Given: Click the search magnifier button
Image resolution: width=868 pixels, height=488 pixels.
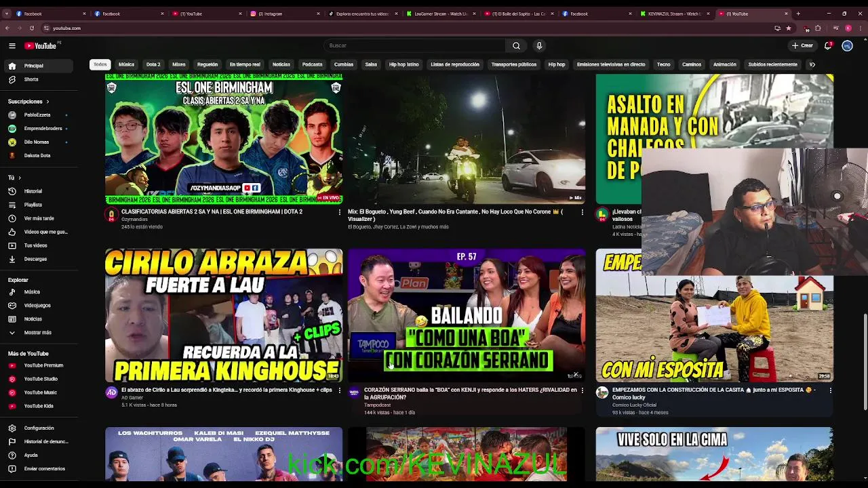Looking at the screenshot, I should point(516,45).
